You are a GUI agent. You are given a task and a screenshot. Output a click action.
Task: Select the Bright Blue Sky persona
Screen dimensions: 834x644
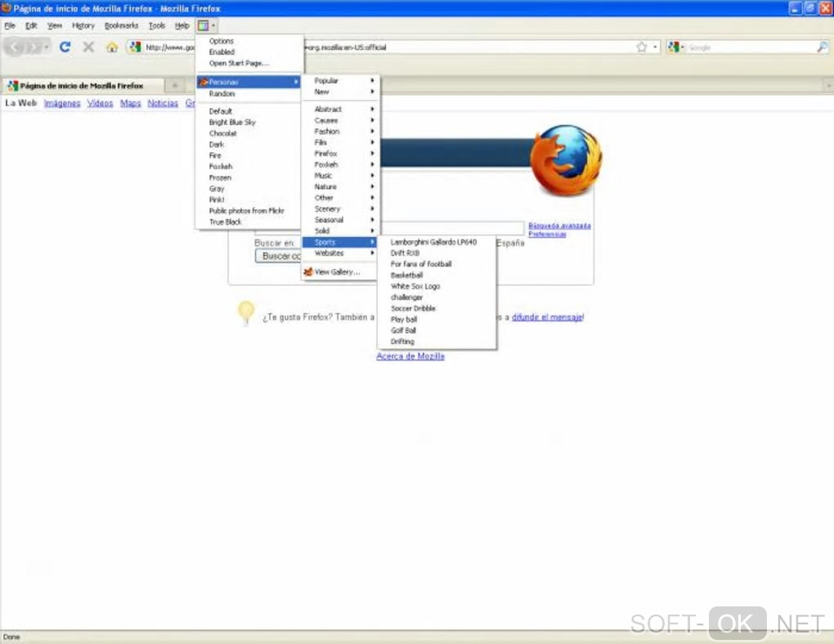tap(249, 123)
